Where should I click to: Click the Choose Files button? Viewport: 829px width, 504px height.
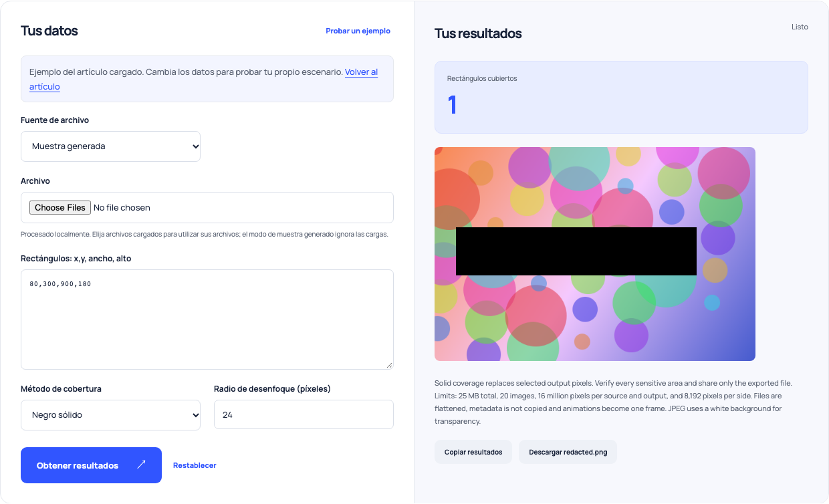click(x=60, y=208)
